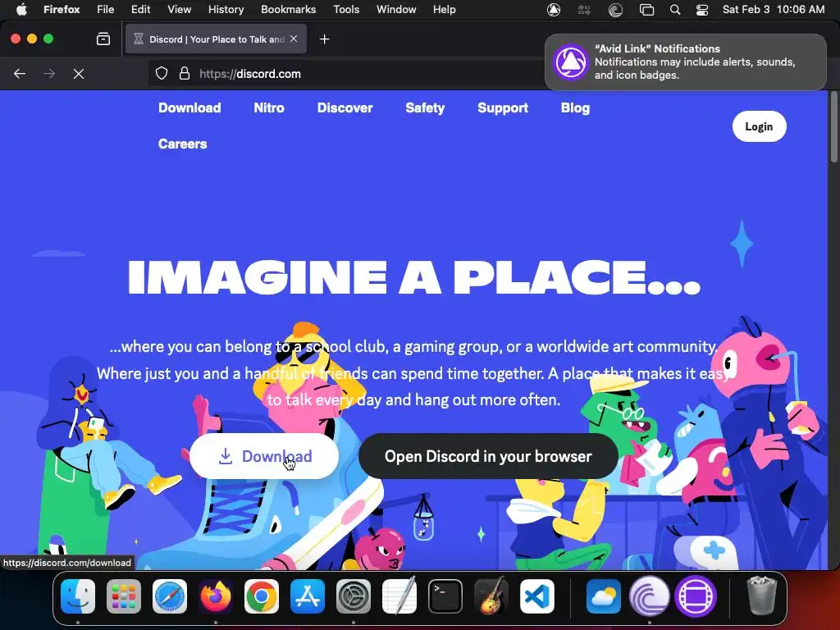Click the Login button

coord(759,126)
